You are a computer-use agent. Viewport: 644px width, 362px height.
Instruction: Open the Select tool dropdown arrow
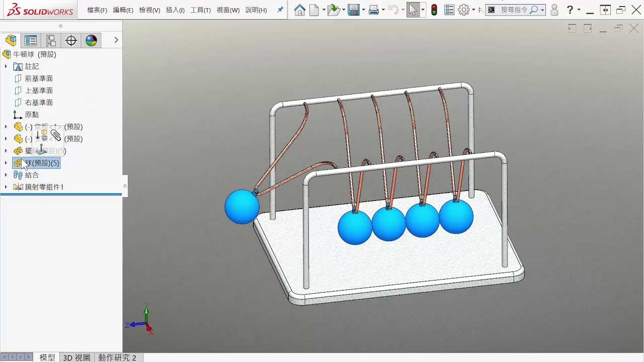click(x=423, y=10)
